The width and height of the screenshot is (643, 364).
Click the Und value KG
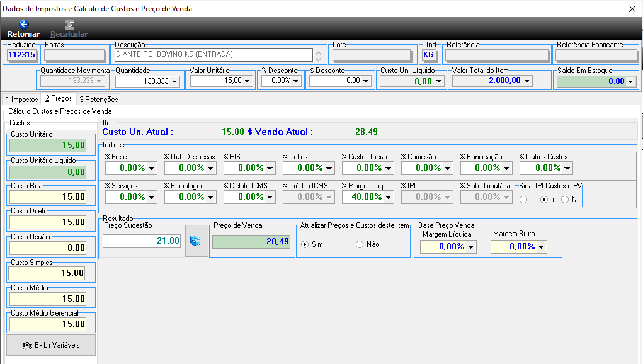(428, 55)
